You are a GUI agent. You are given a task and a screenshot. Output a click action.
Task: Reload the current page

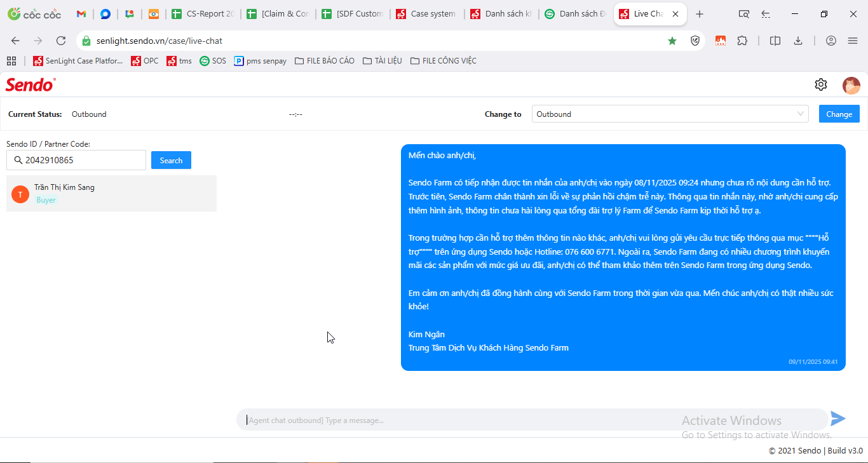point(61,41)
